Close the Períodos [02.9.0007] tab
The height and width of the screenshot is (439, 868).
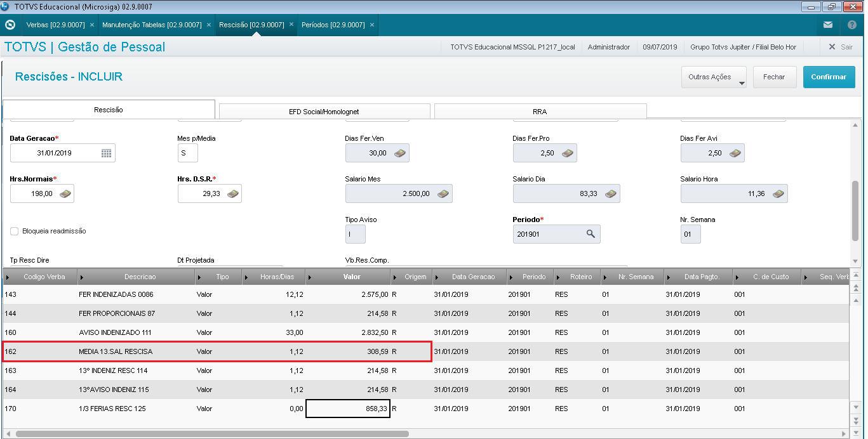372,25
